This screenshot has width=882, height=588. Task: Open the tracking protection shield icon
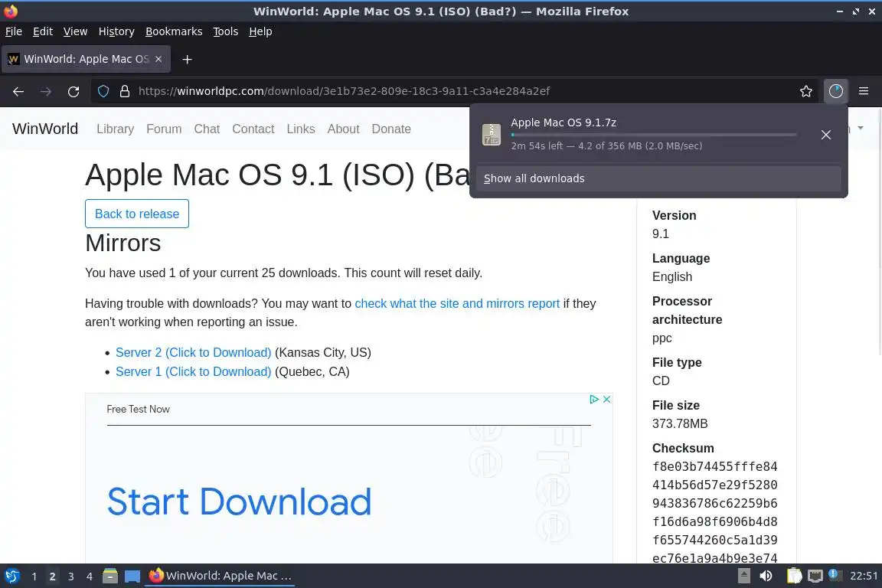(x=103, y=91)
